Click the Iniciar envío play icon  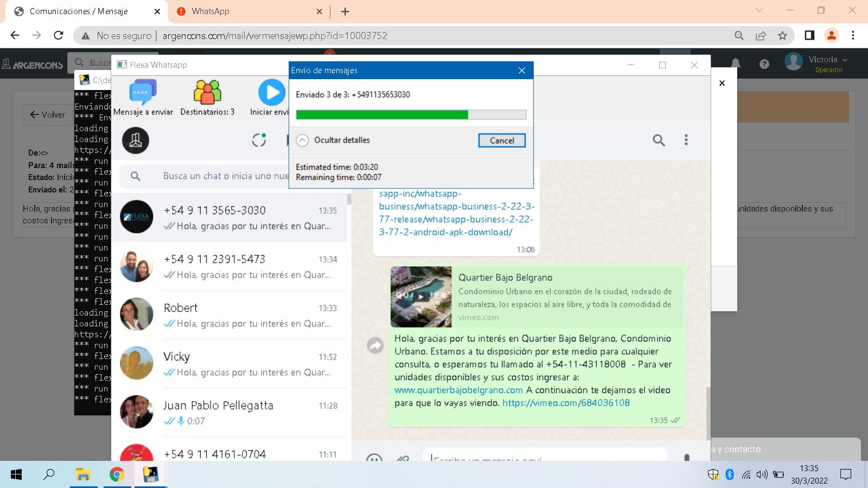click(271, 93)
